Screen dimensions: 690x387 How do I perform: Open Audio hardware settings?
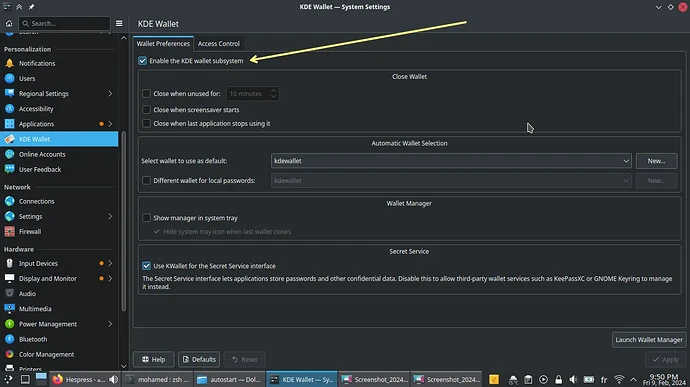pos(59,294)
